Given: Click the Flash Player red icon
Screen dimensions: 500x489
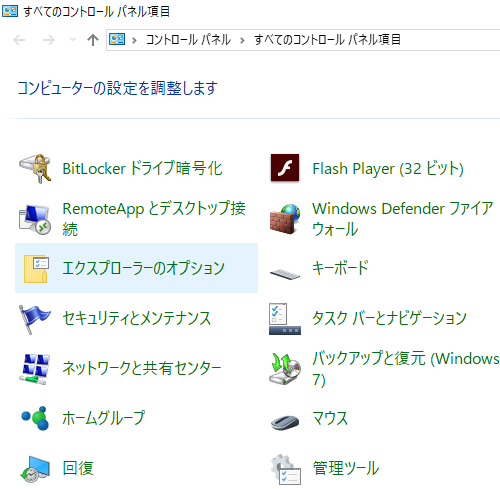Looking at the screenshot, I should click(x=285, y=168).
